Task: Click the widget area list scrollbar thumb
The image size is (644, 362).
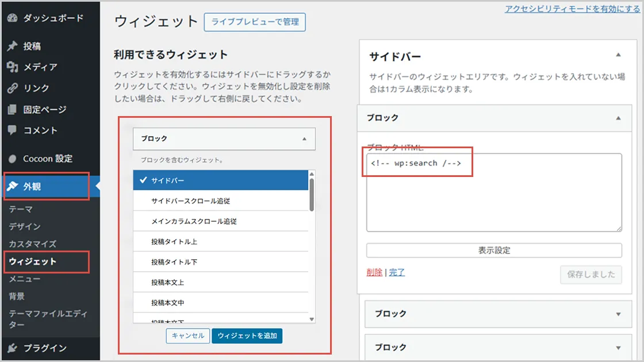Action: click(312, 194)
